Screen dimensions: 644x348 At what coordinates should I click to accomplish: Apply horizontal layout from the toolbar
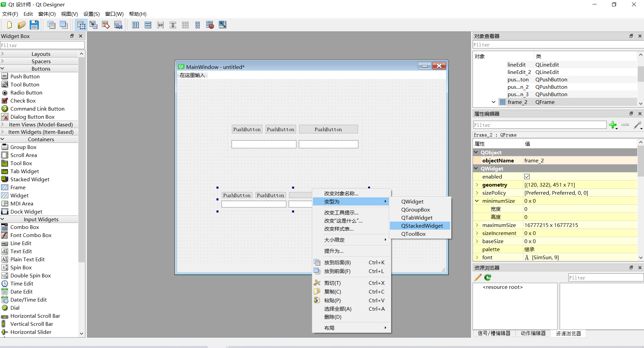click(135, 25)
